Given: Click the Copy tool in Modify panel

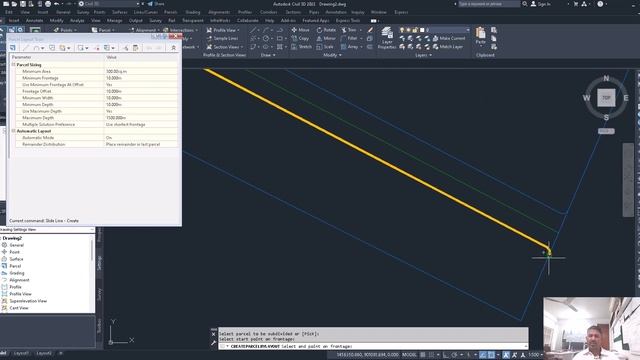Looking at the screenshot, I should click(300, 38).
